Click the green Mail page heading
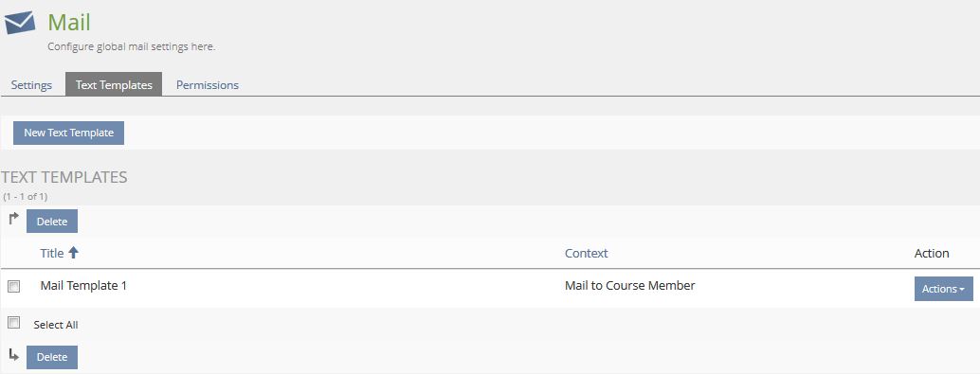The height and width of the screenshot is (374, 980). tap(69, 23)
